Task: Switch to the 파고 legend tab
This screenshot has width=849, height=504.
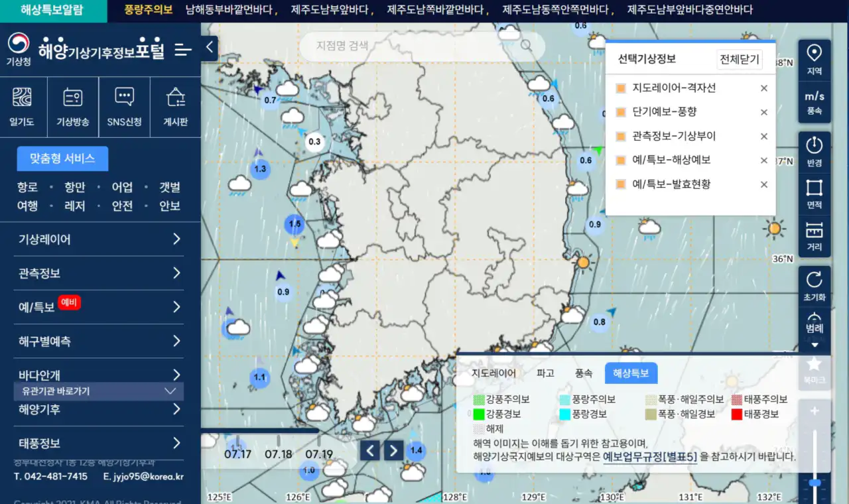Action: 545,373
